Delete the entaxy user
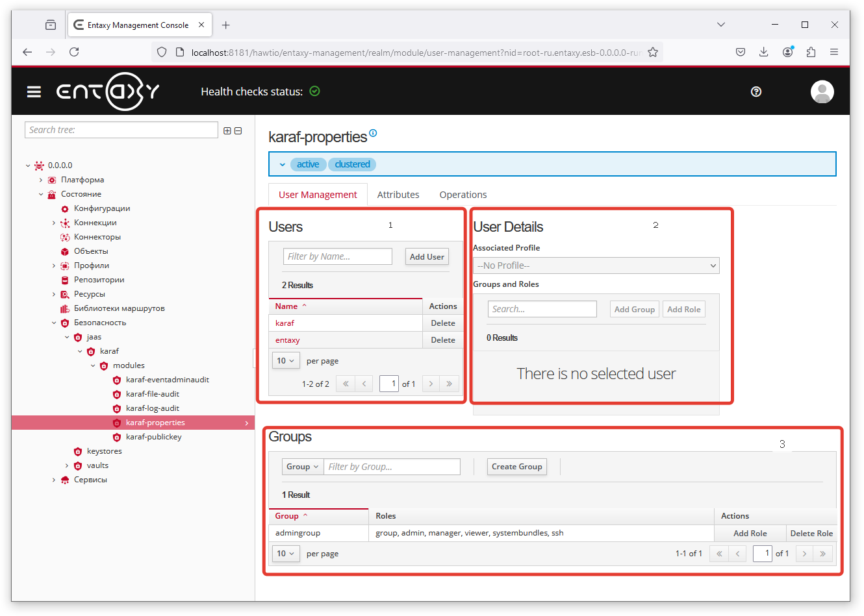Screen dimensions: 864x616 (443, 340)
